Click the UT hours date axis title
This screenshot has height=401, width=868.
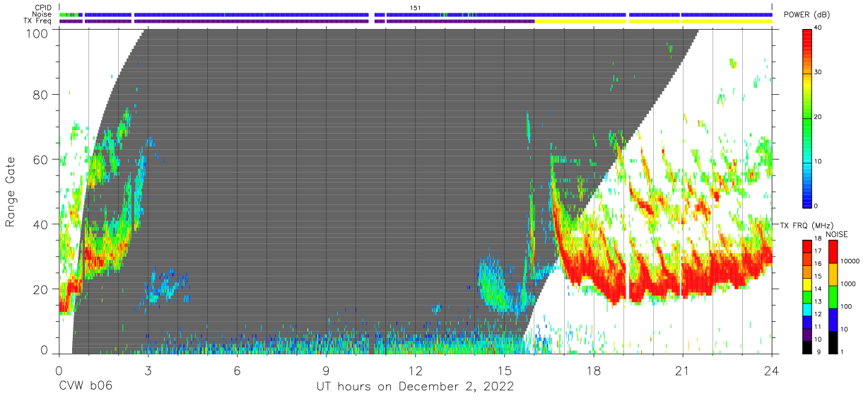pos(415,387)
